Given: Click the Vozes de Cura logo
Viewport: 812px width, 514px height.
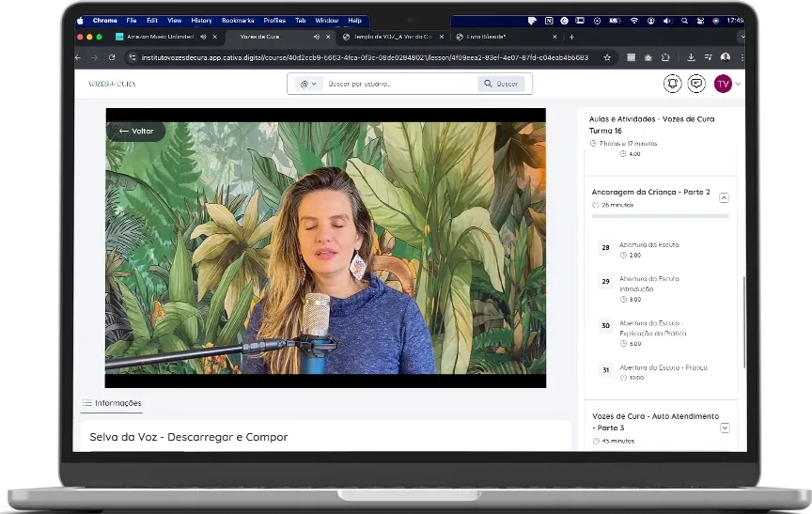Looking at the screenshot, I should coord(112,84).
